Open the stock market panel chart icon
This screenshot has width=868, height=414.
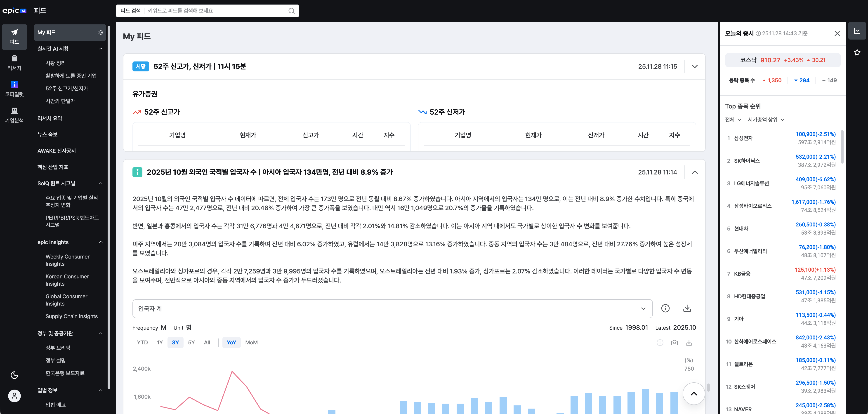point(858,31)
